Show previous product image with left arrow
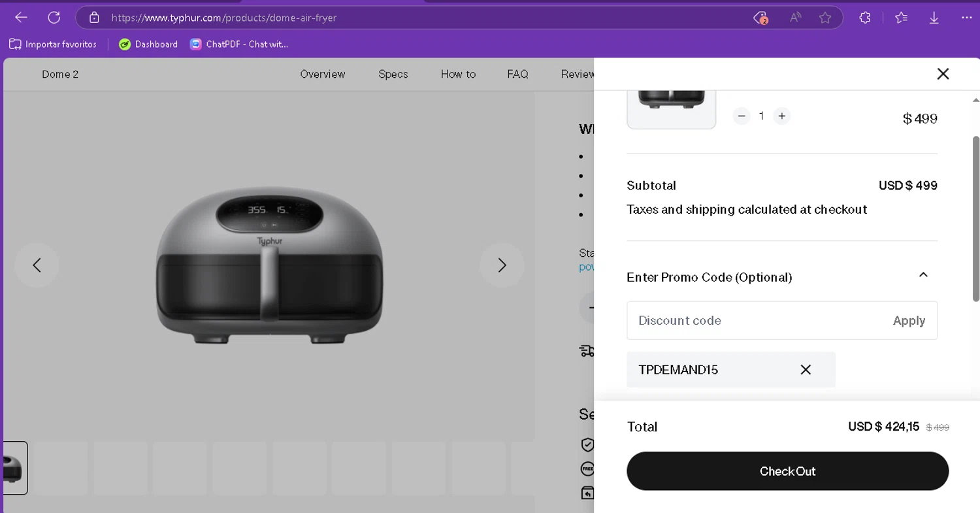Image resolution: width=980 pixels, height=513 pixels. click(x=37, y=265)
